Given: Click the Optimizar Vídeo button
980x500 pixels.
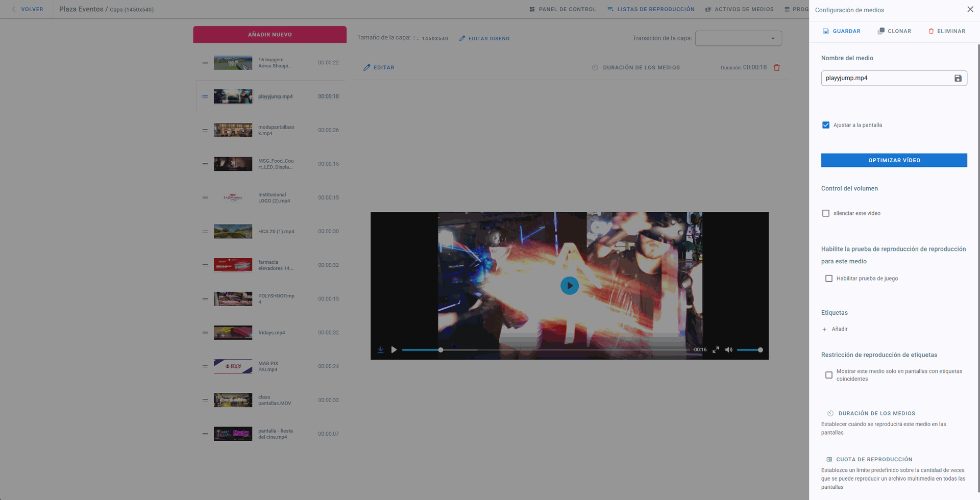Looking at the screenshot, I should pyautogui.click(x=894, y=160).
